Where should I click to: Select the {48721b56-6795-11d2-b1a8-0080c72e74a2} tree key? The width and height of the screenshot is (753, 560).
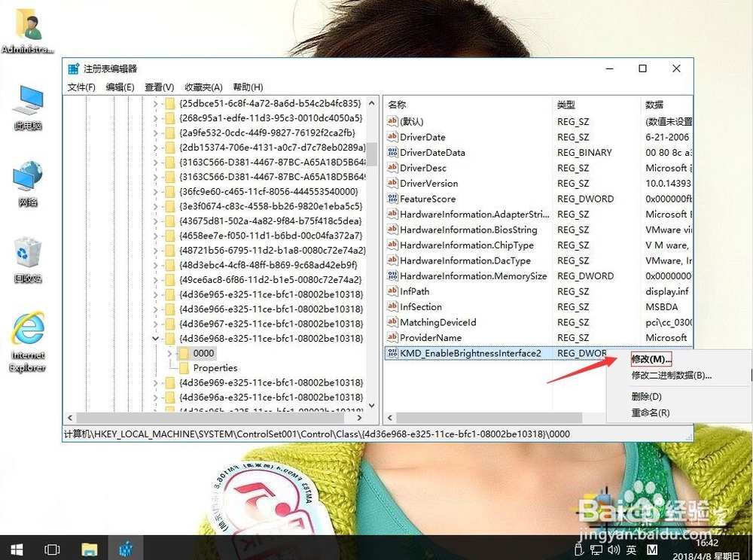tap(272, 250)
